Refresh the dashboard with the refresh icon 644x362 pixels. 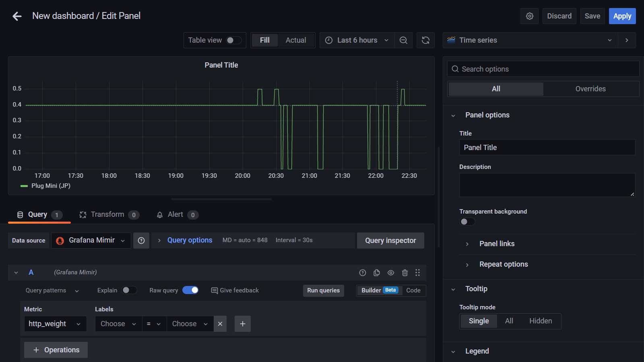click(x=425, y=40)
